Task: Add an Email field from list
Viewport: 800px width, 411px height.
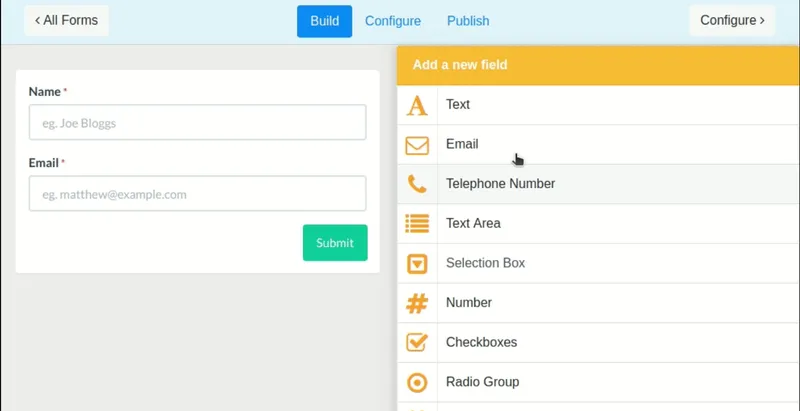Action: pyautogui.click(x=598, y=145)
